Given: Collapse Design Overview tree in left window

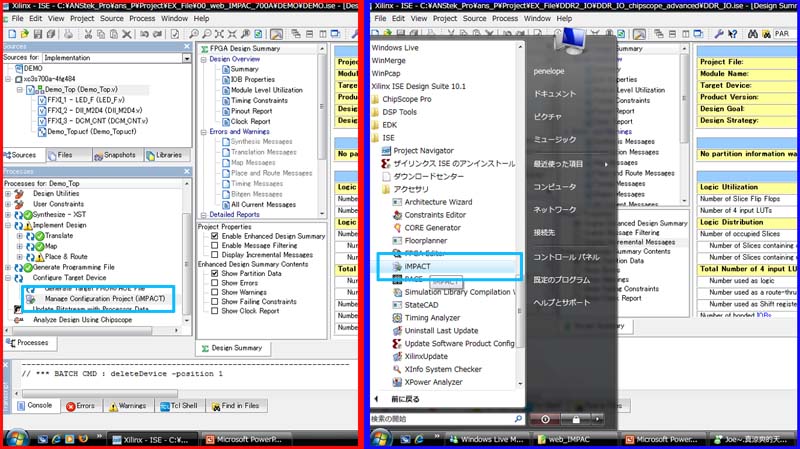Looking at the screenshot, I should [x=203, y=59].
